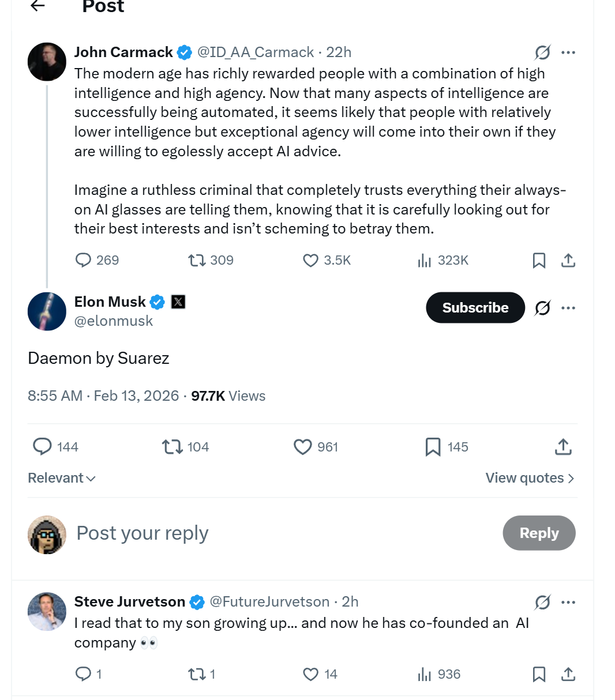Share John Carmack's post
Image resolution: width=615 pixels, height=700 pixels.
568,260
